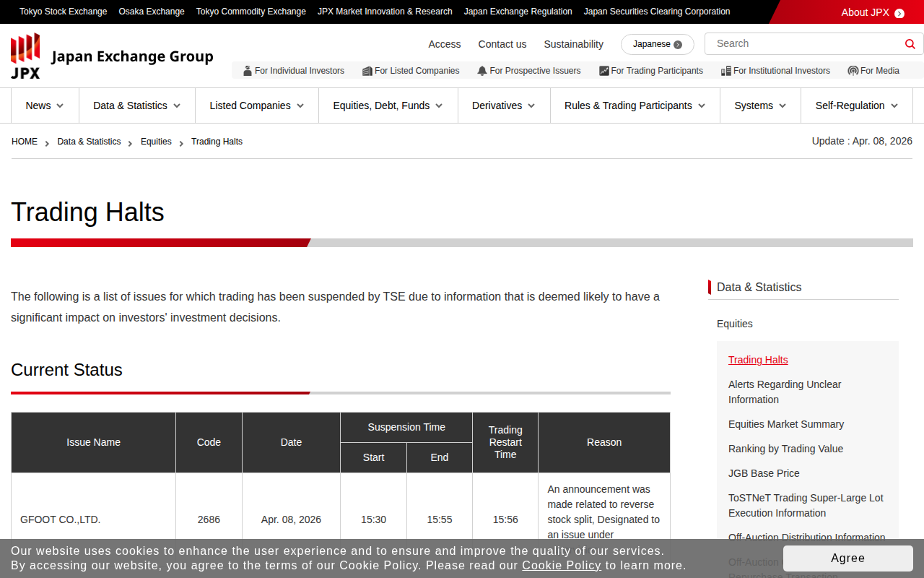Image resolution: width=924 pixels, height=578 pixels.
Task: Open the Cookie Policy link
Action: pos(561,565)
